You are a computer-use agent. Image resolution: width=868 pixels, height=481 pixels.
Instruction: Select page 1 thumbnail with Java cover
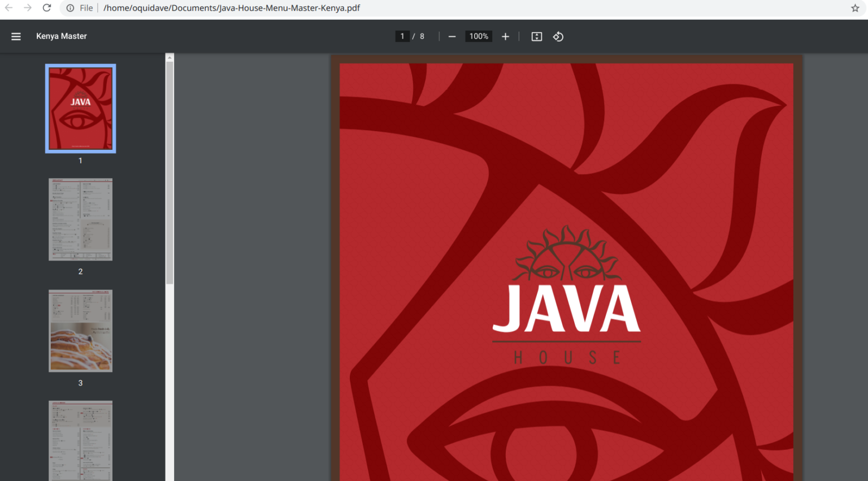[81, 109]
